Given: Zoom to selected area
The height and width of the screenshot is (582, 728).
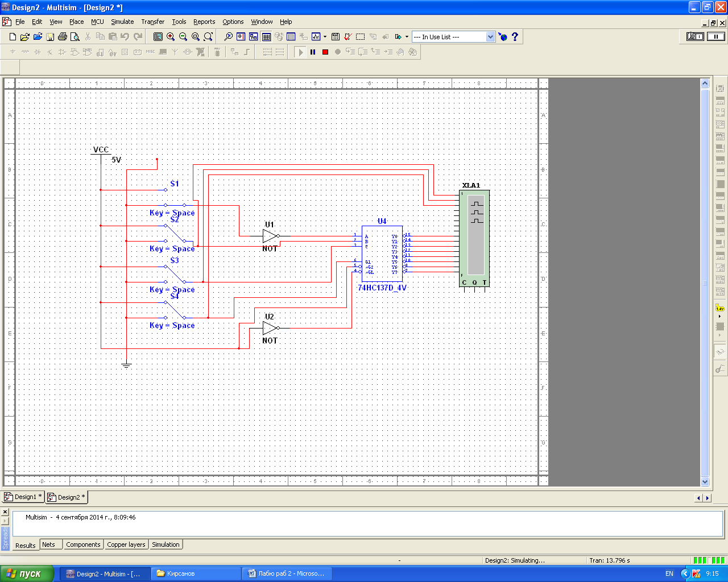Looking at the screenshot, I should pos(196,37).
